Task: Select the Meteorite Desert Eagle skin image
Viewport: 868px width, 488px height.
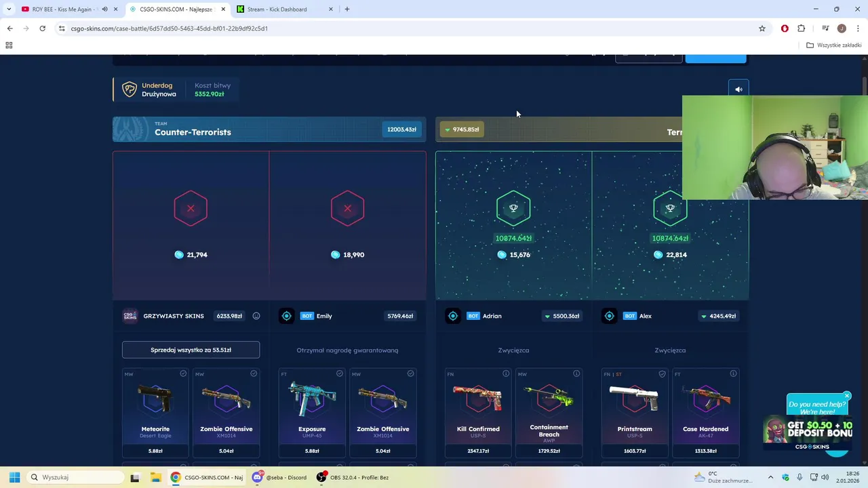Action: coord(155,399)
